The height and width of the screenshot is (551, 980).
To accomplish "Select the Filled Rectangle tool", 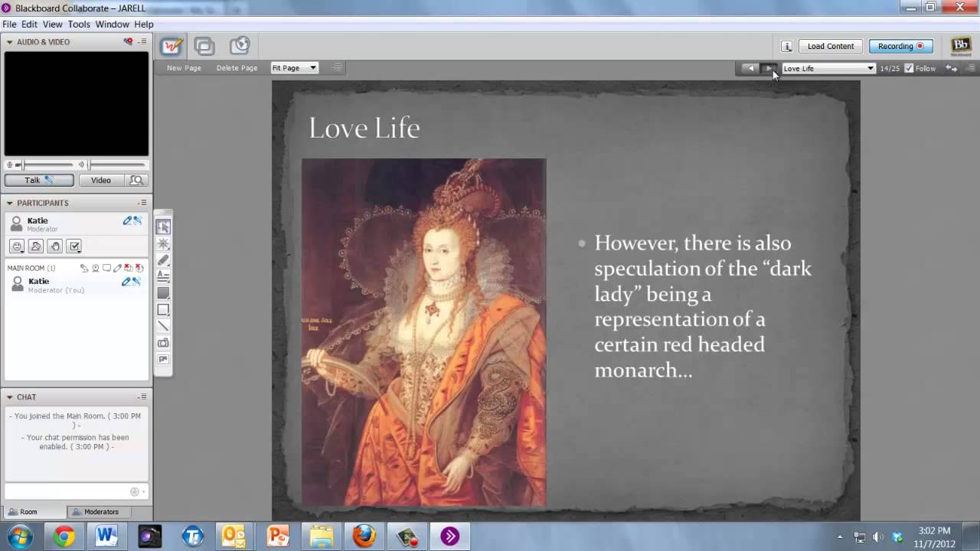I will [163, 293].
